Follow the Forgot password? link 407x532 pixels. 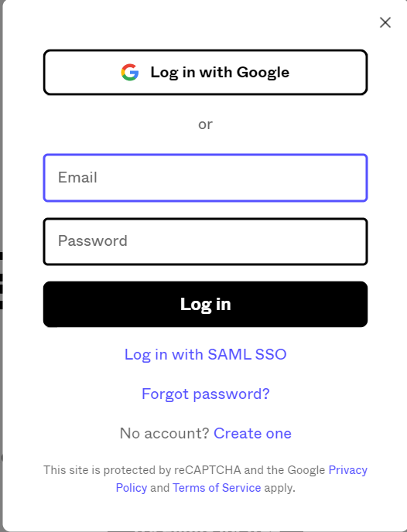point(205,394)
